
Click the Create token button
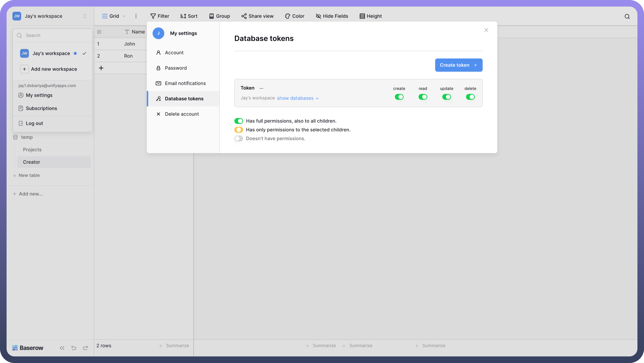click(x=459, y=65)
